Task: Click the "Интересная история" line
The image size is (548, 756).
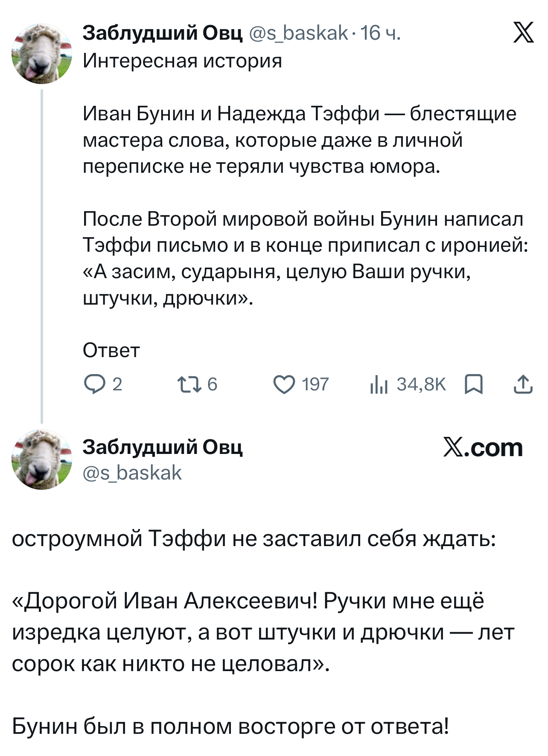Action: tap(182, 61)
